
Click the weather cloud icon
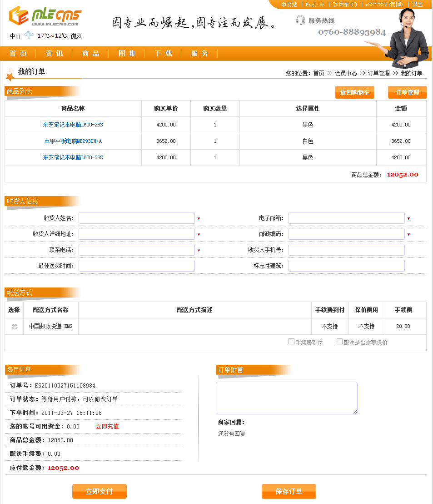click(29, 35)
